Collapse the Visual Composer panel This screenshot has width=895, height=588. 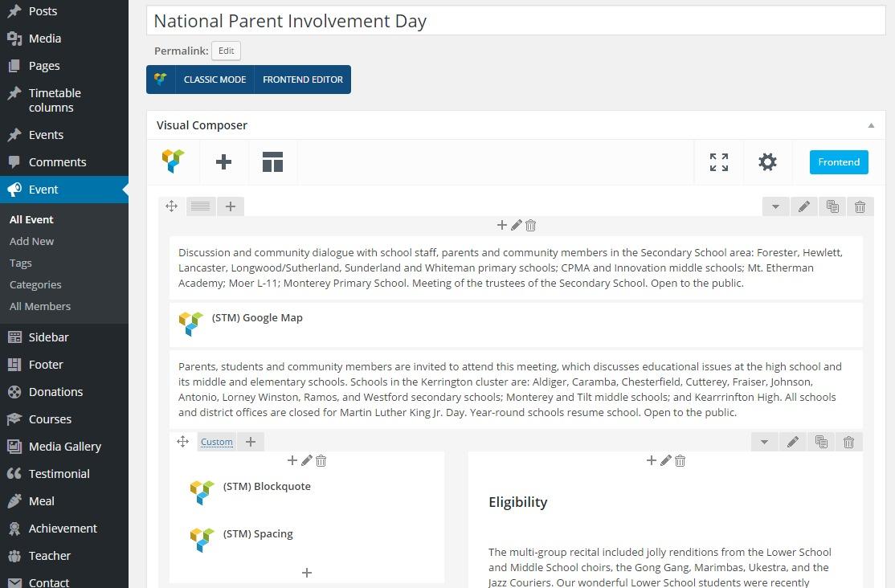click(871, 125)
